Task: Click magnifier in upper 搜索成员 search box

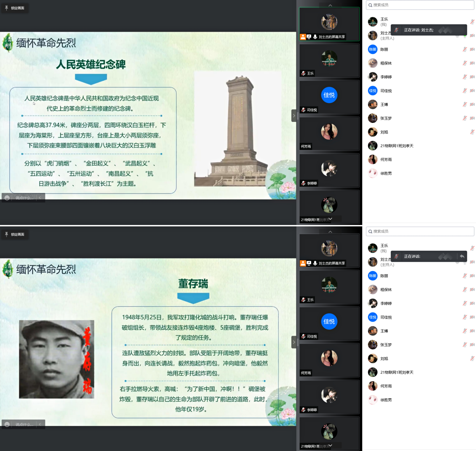Action: pos(370,5)
